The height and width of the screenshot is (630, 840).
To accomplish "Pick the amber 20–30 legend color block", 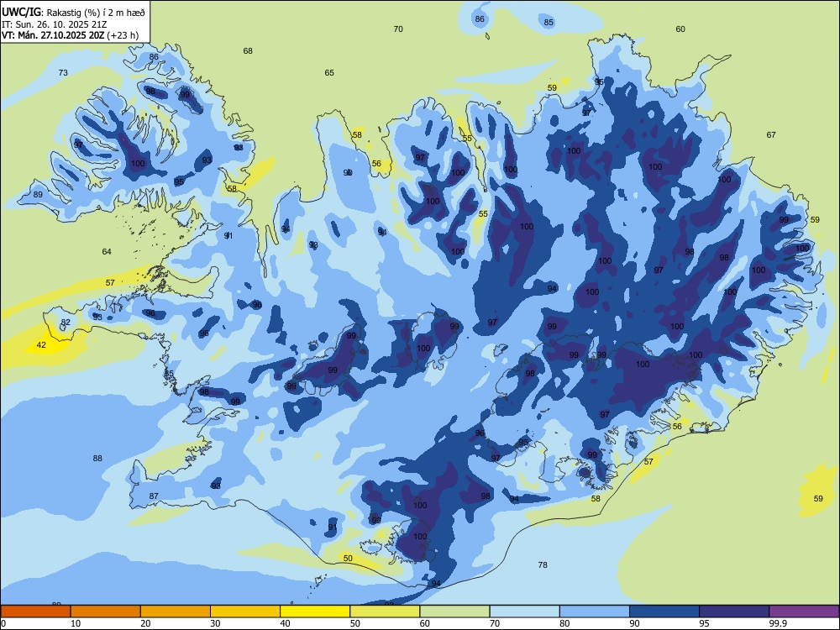I will [x=176, y=612].
